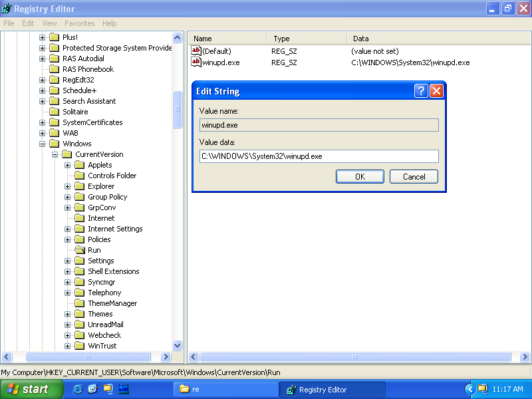Click Cancel in Edit String dialog
This screenshot has width=532, height=399.
coord(414,177)
